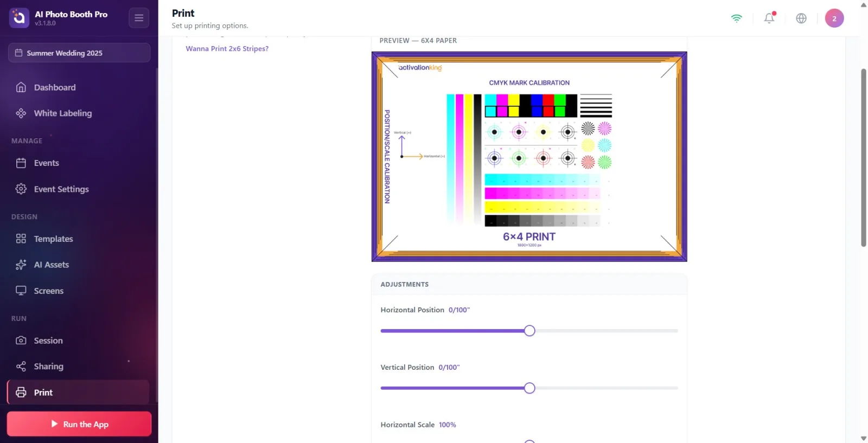Click the calendar icon in the Summer Wedding 2025 selector
This screenshot has height=443, width=868.
point(18,53)
